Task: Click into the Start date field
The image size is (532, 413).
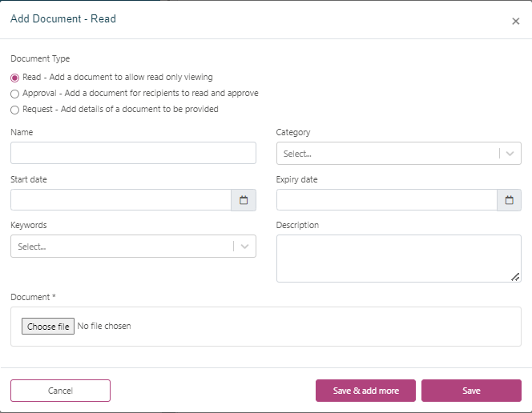Action: click(x=120, y=200)
